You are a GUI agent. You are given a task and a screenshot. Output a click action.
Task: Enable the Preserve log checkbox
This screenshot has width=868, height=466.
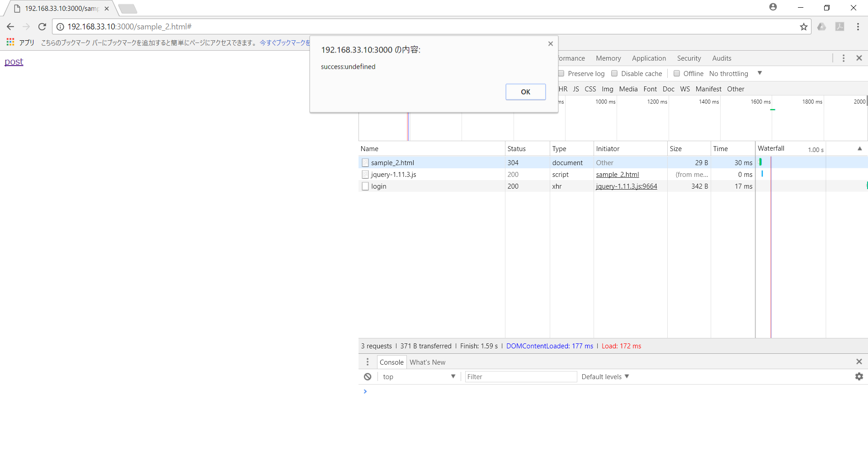(x=561, y=74)
